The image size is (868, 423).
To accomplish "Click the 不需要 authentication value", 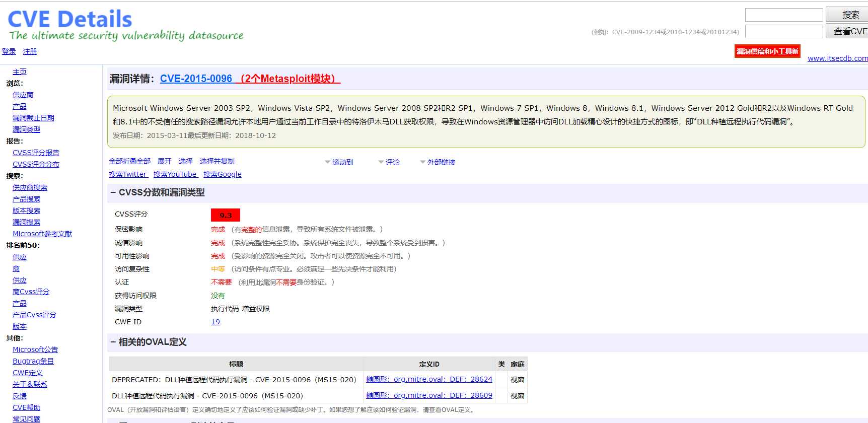I will [x=222, y=282].
